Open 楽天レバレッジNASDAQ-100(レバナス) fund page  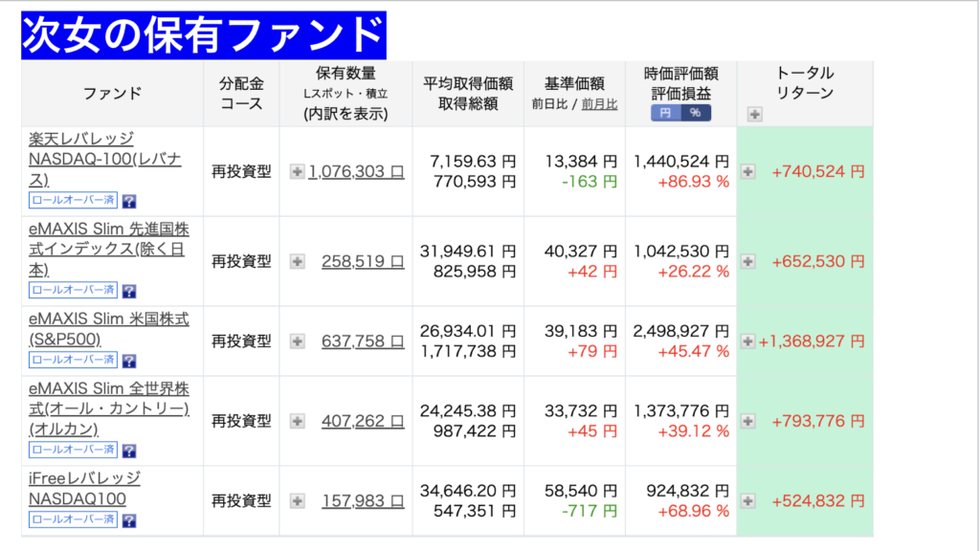pyautogui.click(x=81, y=159)
